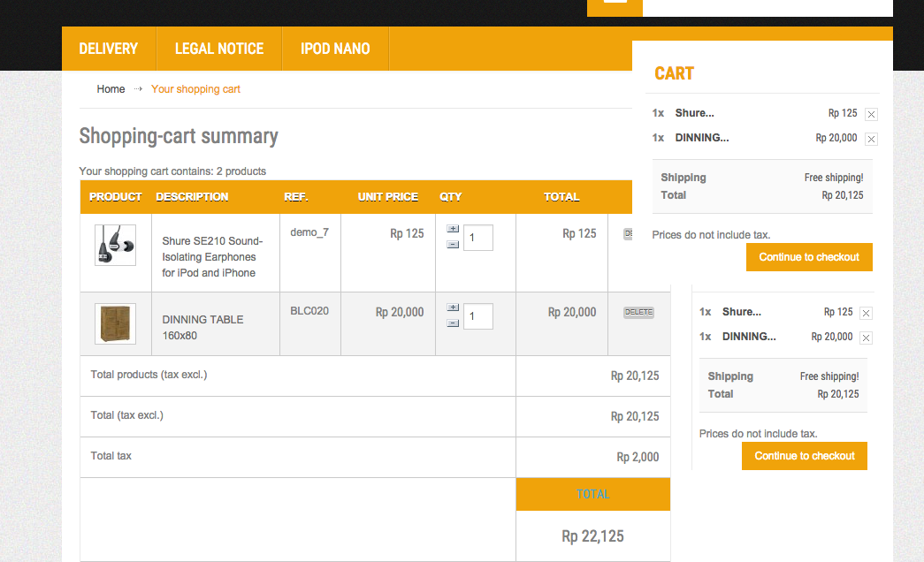Click the dining table product thumbnail

click(x=115, y=323)
